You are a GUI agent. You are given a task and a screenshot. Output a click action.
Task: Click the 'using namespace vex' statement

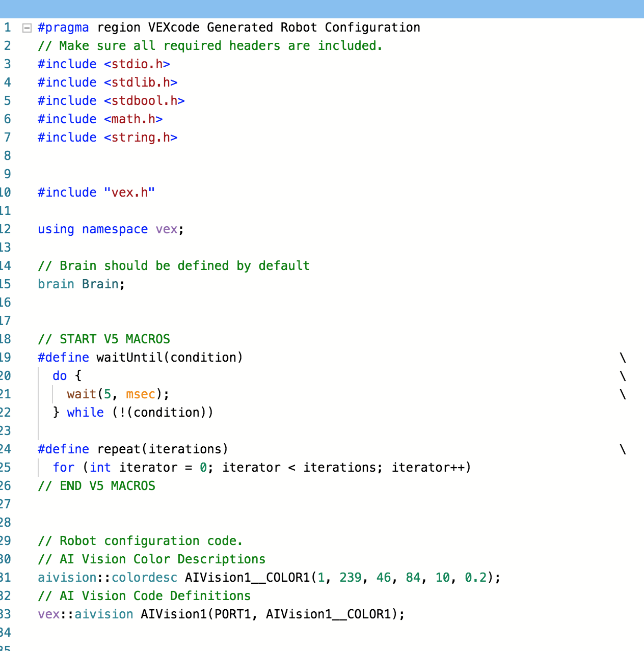(x=111, y=229)
